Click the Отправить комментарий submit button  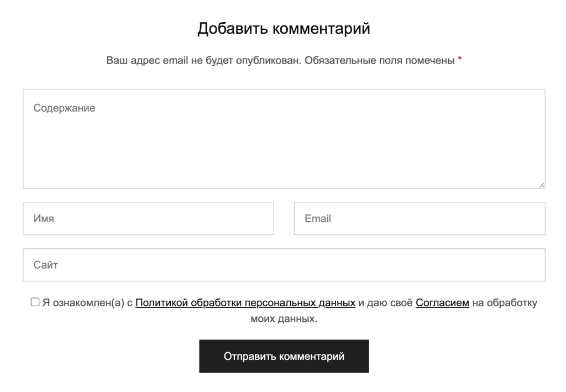click(284, 356)
